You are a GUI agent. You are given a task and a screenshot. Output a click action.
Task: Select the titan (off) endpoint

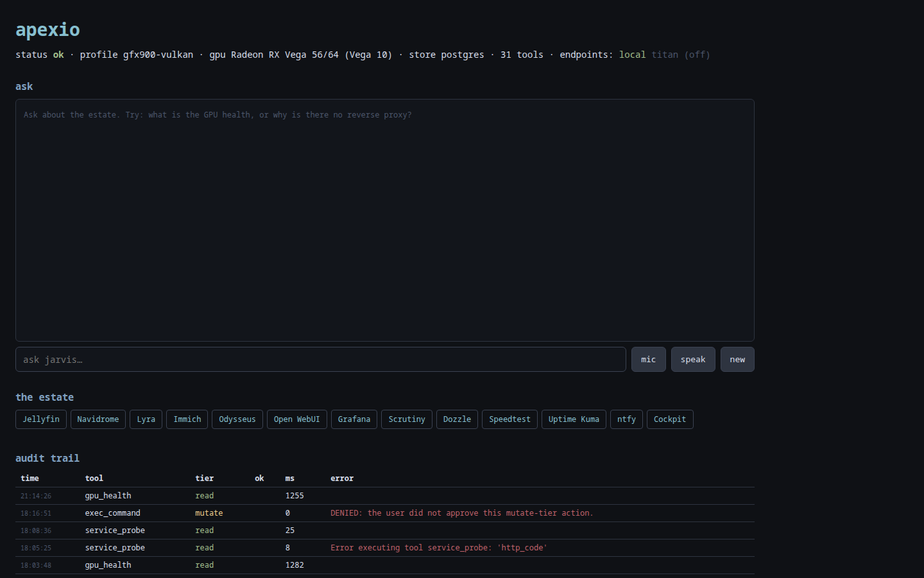(x=681, y=55)
